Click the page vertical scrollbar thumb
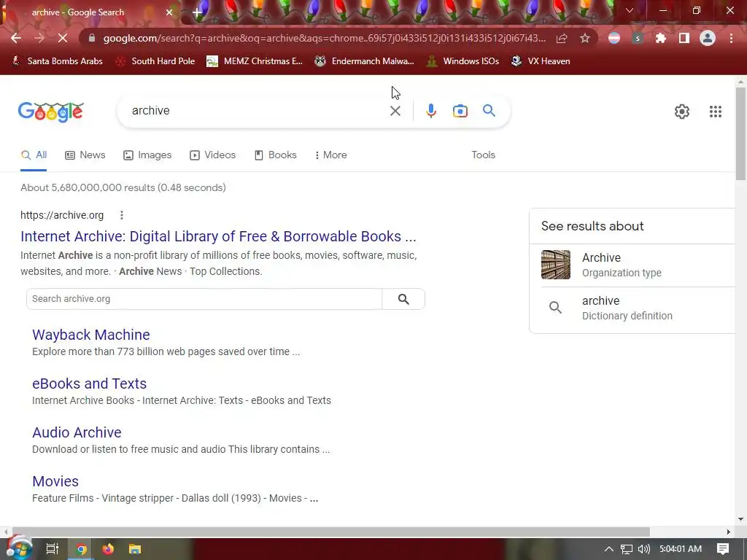 740,133
